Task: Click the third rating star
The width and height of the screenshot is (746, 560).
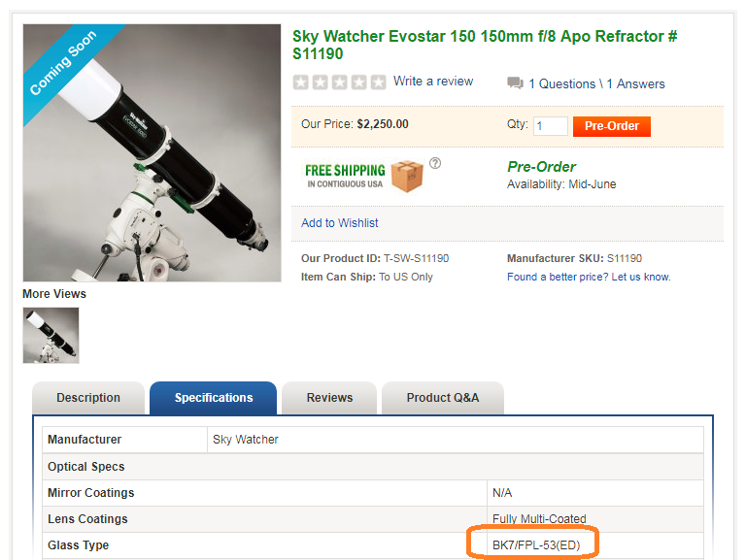Action: pyautogui.click(x=339, y=82)
